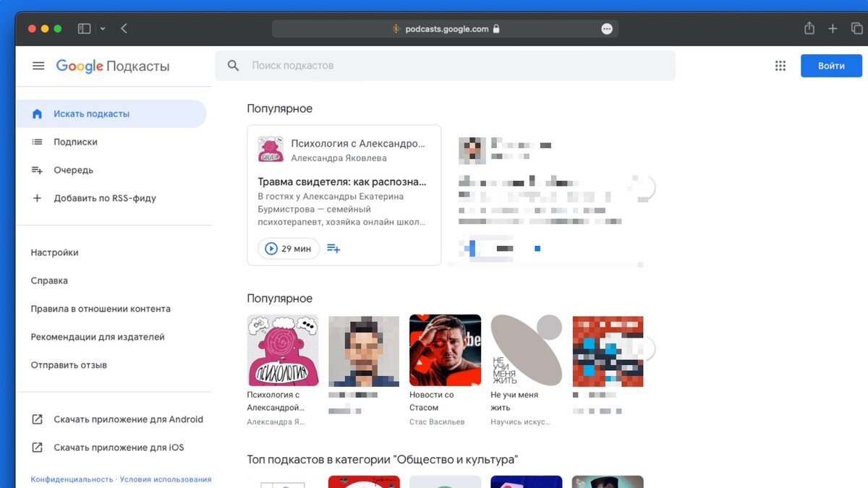868x488 pixels.
Task: Toggle the Safari sidebar
Action: (84, 29)
